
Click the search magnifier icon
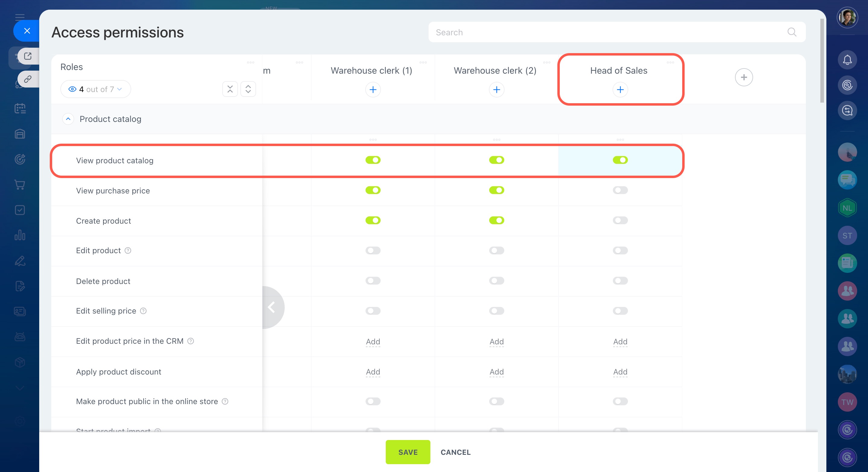(791, 32)
